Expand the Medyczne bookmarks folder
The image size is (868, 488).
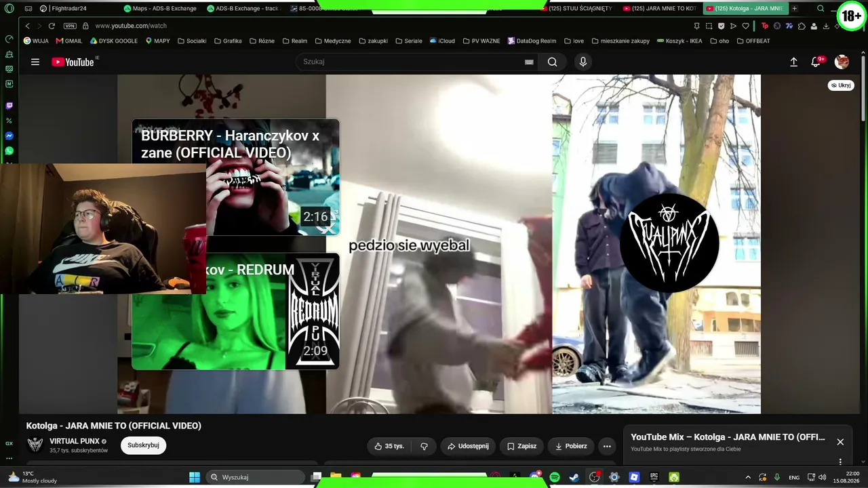click(x=333, y=41)
